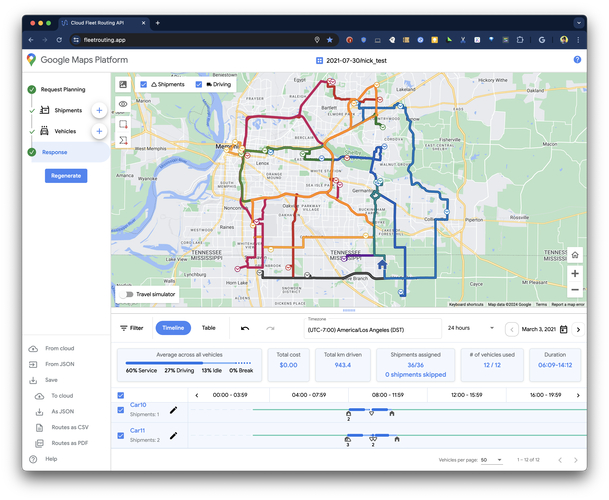Click the scenario grid icon by title
609x500 pixels.
(319, 61)
